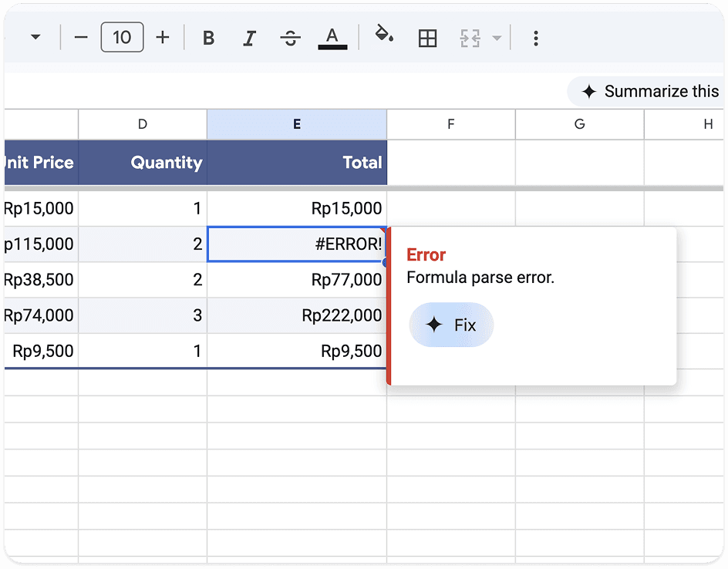
Task: Click the red Error heading in the popup
Action: pyautogui.click(x=426, y=254)
